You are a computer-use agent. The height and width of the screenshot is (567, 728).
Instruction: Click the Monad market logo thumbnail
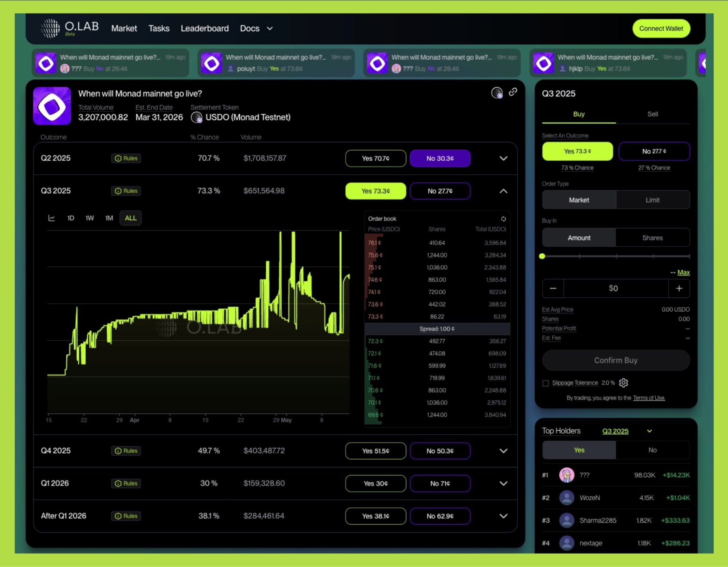52,106
